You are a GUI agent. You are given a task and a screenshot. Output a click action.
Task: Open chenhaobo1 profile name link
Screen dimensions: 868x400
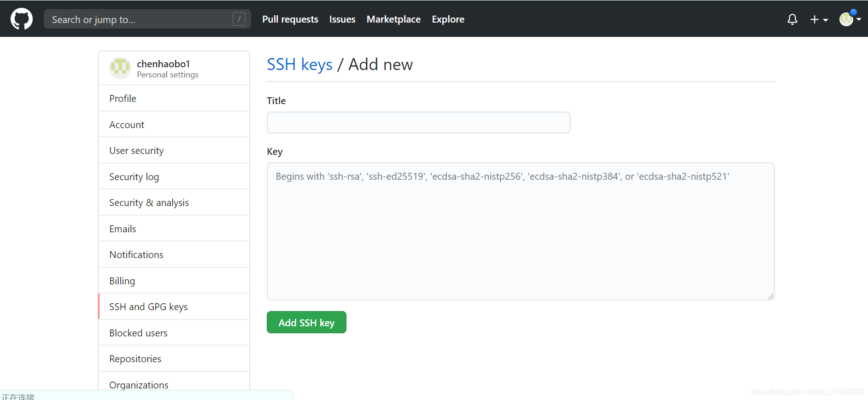click(x=164, y=64)
